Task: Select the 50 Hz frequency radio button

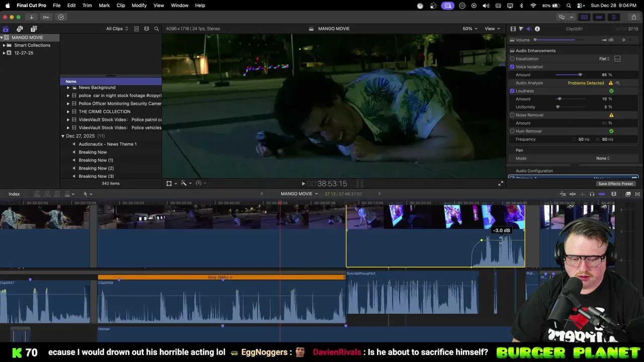Action: pos(574,139)
